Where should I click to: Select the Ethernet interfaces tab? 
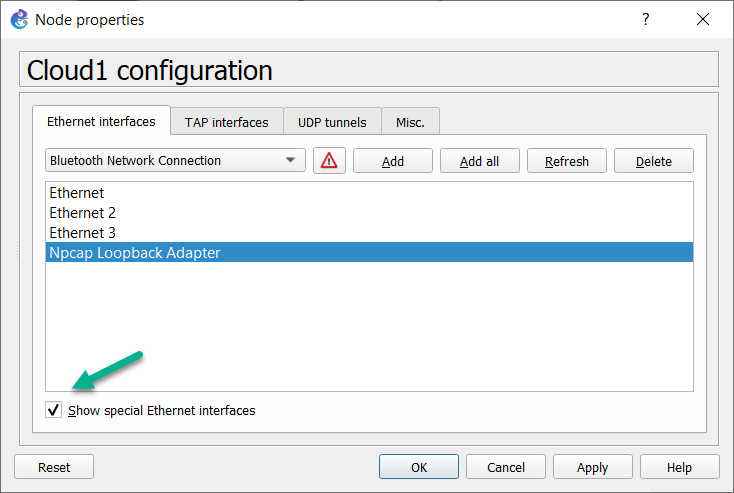click(x=101, y=121)
